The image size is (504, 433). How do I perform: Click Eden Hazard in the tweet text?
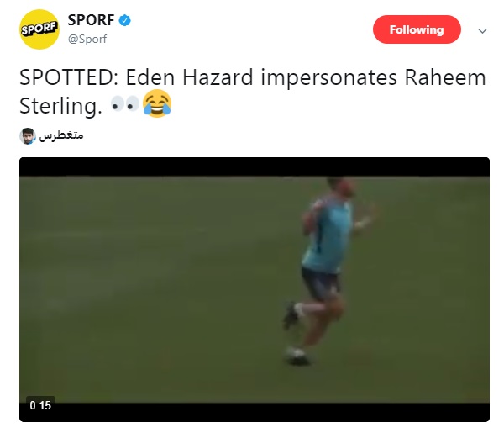(x=189, y=77)
